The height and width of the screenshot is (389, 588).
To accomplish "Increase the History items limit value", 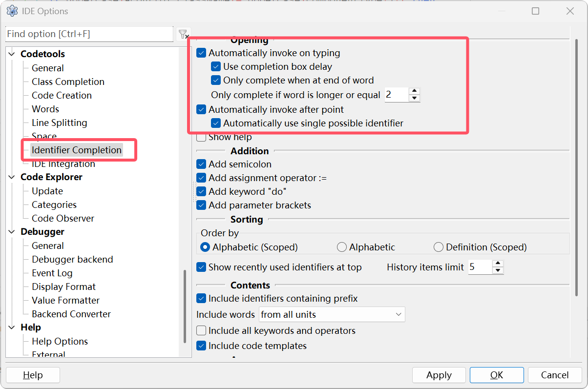I will coord(498,264).
